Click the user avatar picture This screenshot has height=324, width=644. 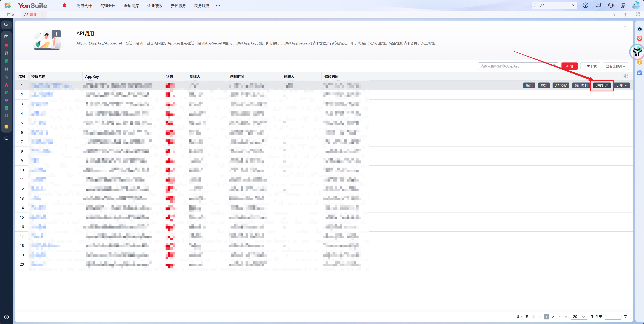tap(636, 5)
